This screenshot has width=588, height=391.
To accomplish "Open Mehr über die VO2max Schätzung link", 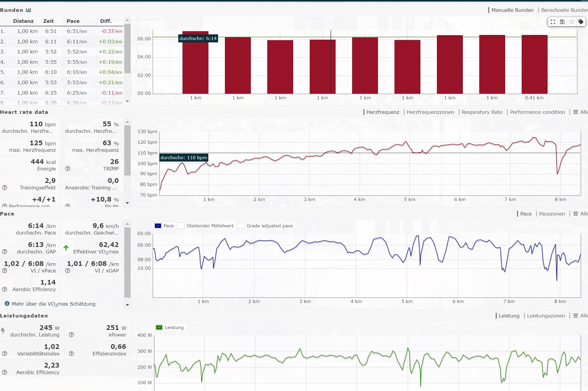I will coord(54,304).
